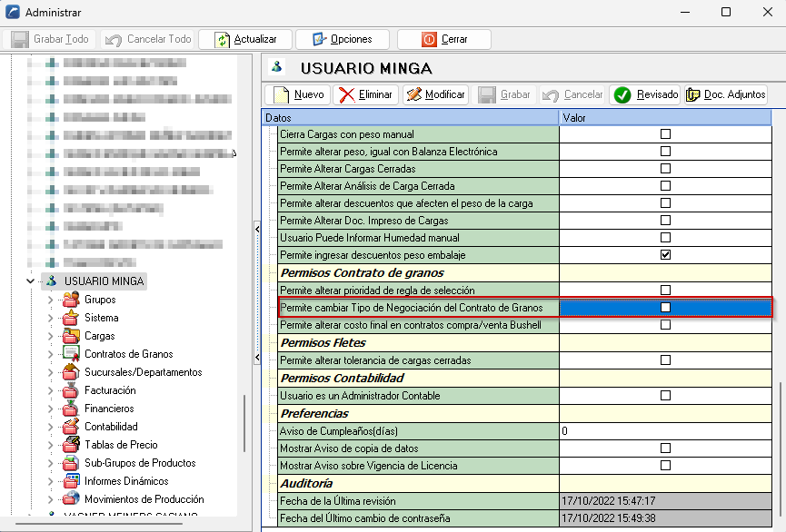Check Usuario Puede Informar Humedad manual
The height and width of the screenshot is (532, 786).
point(665,238)
